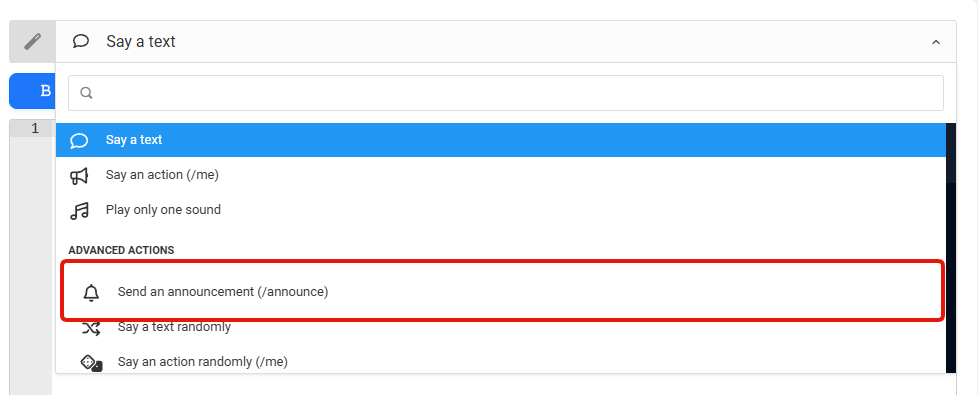978x395 pixels.
Task: Click the dropdown list scrollbar
Action: pos(951,248)
